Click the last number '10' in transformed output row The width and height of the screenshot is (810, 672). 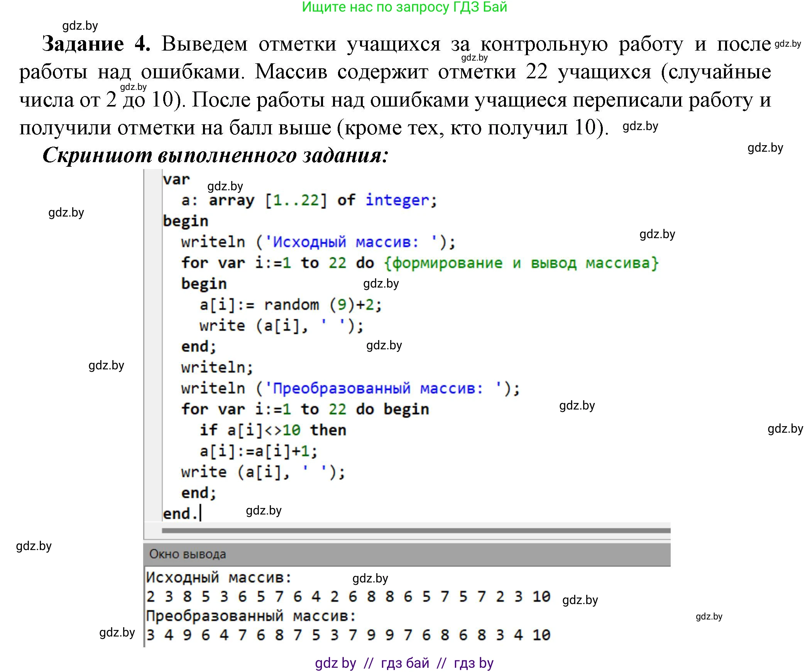tap(541, 635)
